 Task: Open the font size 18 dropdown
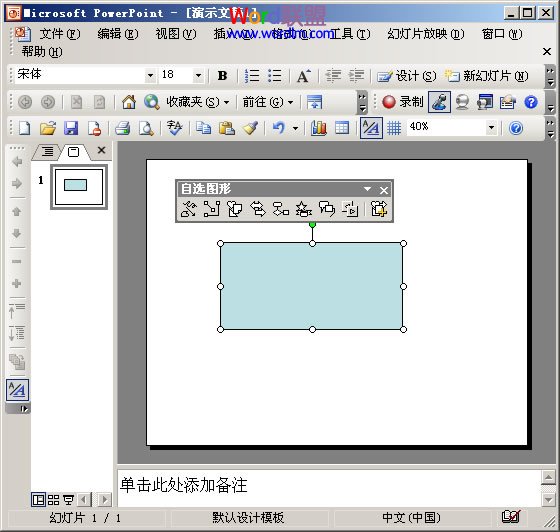click(198, 75)
